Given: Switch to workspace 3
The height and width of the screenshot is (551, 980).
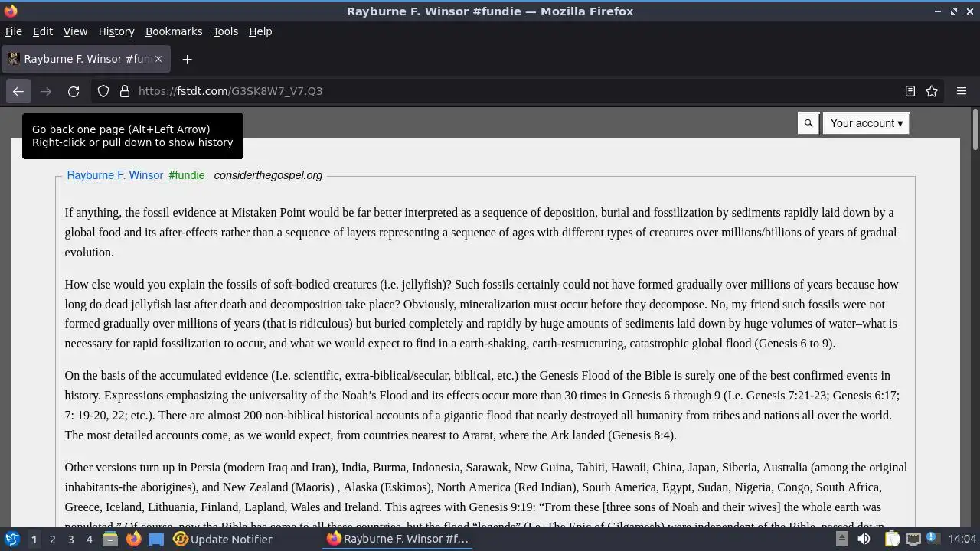Looking at the screenshot, I should point(70,540).
